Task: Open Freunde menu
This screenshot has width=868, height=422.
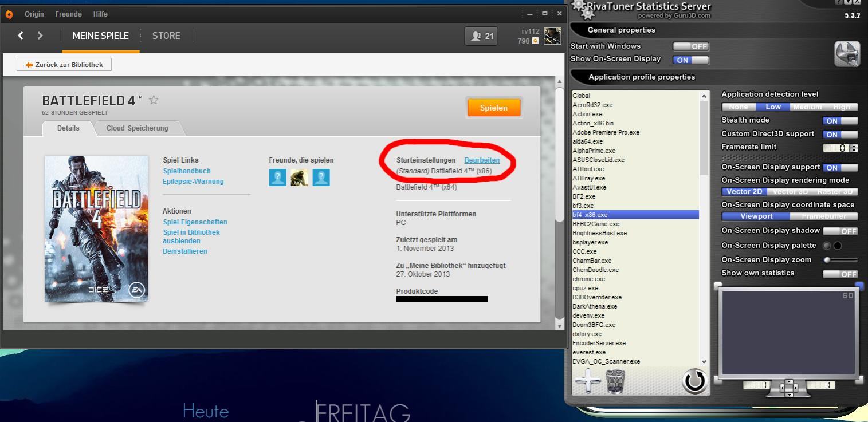Action: [x=68, y=14]
